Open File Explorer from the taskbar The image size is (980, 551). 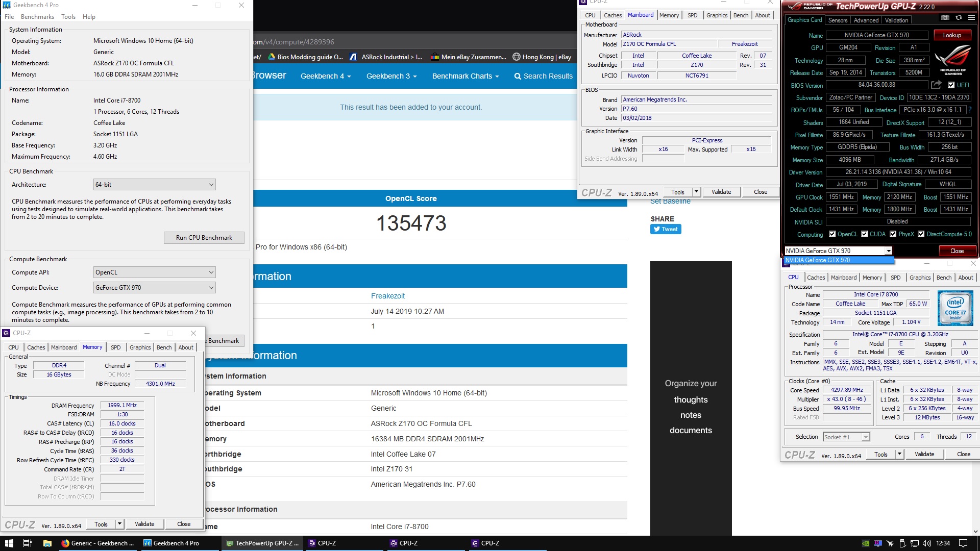47,543
